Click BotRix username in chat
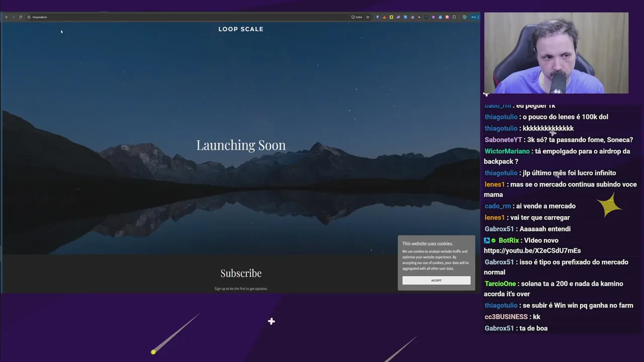Screen dimensions: 644x362 click(x=509, y=240)
